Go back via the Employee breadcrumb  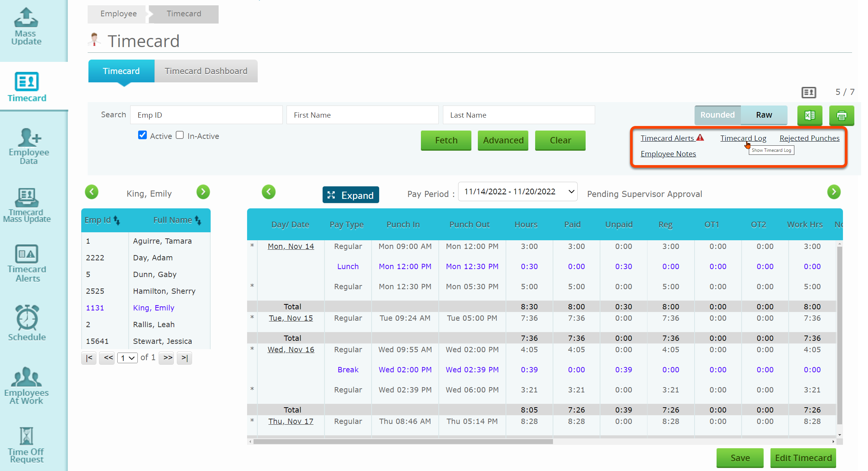pos(118,14)
